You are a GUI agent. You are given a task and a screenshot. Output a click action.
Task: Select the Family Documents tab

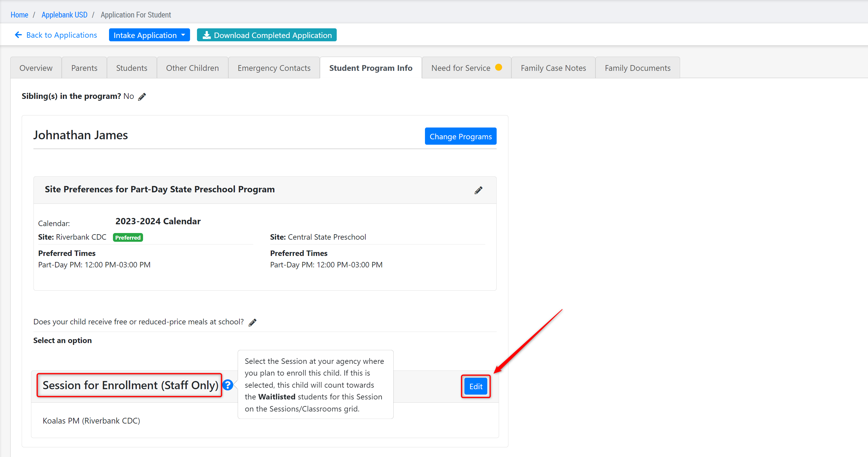pos(637,68)
